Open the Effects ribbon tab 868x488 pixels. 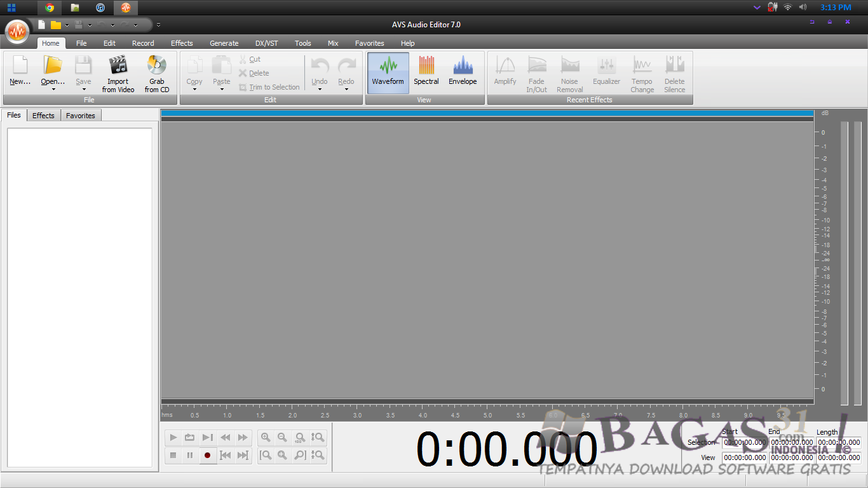[x=182, y=43]
